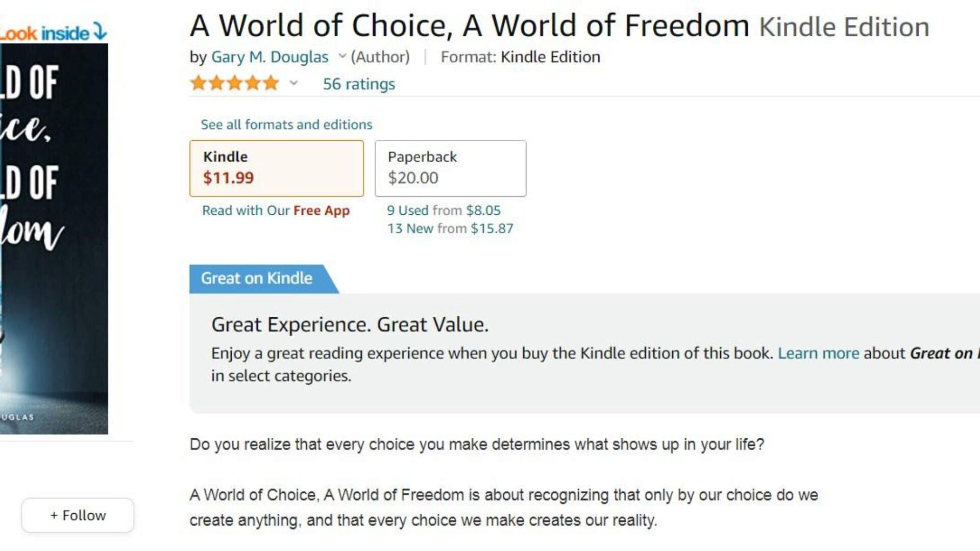Open the book cover image
Image resolution: width=980 pixels, height=551 pixels.
[x=54, y=238]
